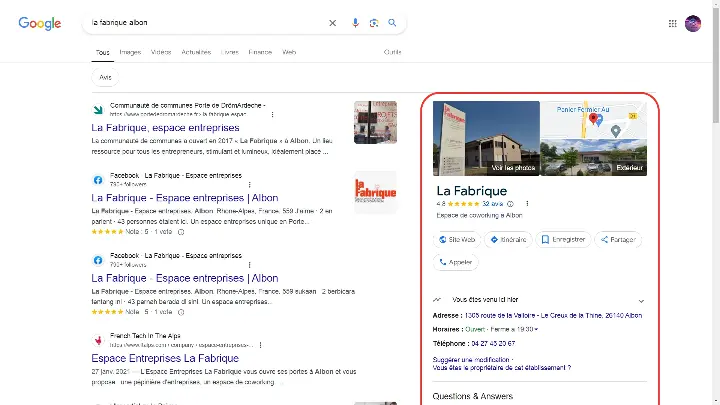Open knowledge panel three-dot menu
Screen dimensions: 720x405
pyautogui.click(x=527, y=204)
